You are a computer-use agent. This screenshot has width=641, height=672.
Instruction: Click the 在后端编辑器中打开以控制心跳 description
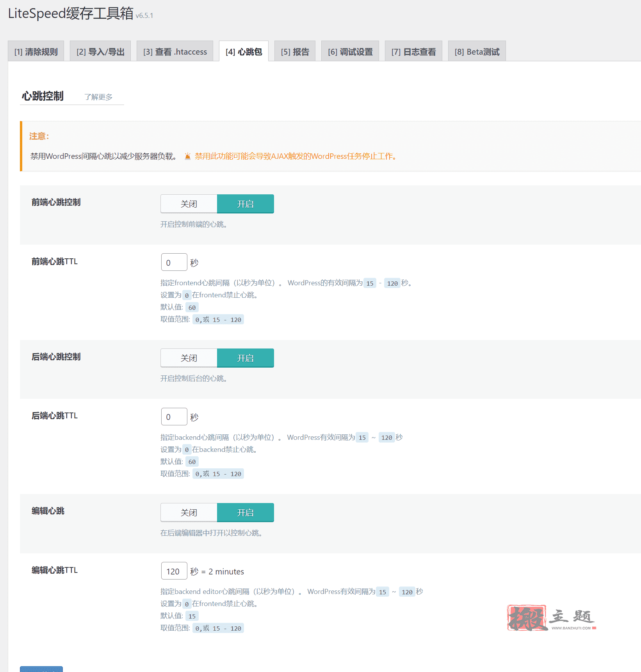[211, 533]
